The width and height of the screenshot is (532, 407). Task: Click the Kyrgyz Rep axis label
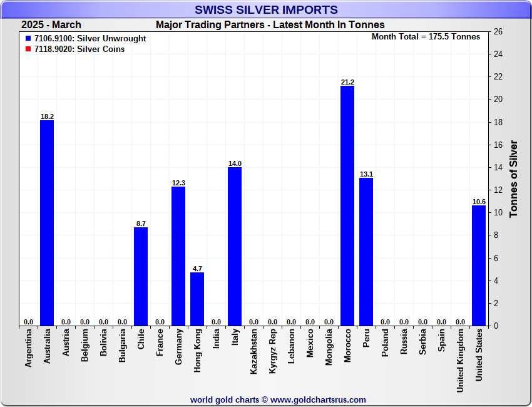[272, 351]
